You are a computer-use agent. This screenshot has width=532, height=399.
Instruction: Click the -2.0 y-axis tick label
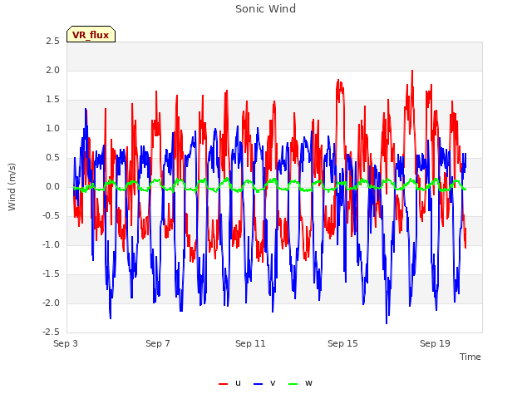click(x=52, y=303)
